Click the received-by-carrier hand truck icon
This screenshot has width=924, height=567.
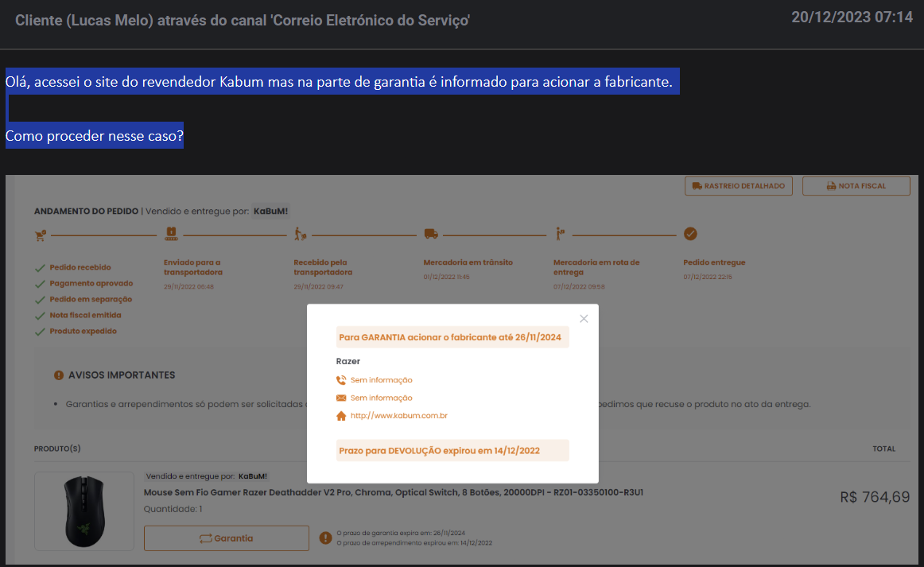(301, 234)
